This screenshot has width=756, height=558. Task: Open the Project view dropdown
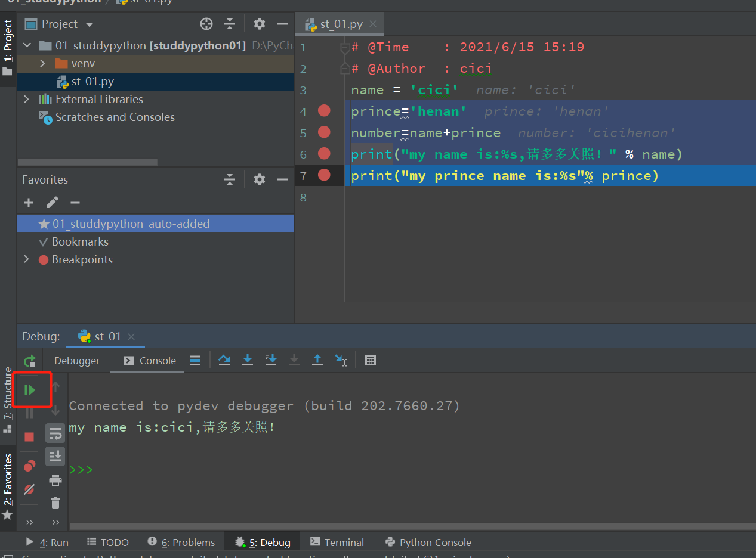click(x=90, y=24)
